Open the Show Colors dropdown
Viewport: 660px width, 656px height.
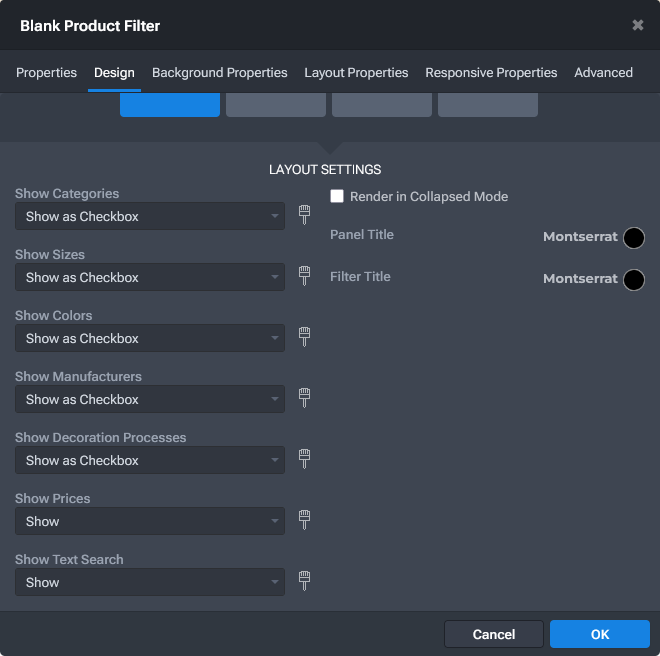pyautogui.click(x=150, y=338)
